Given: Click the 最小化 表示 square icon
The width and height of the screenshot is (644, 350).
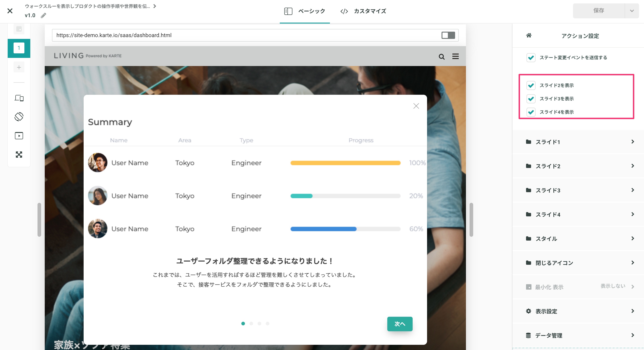Looking at the screenshot, I should tap(529, 287).
